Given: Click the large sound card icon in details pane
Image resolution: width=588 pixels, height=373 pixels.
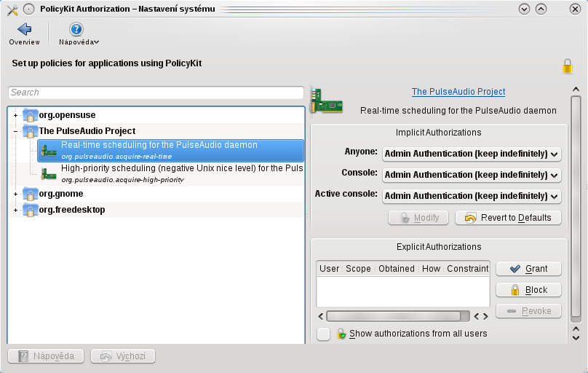Looking at the screenshot, I should coord(326,101).
